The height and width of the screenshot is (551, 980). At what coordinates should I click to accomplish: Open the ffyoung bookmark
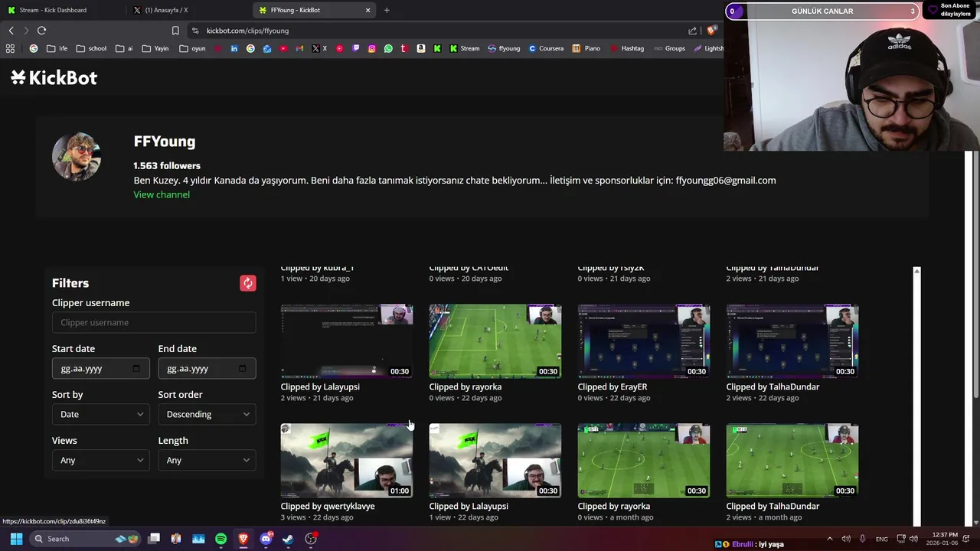[504, 48]
